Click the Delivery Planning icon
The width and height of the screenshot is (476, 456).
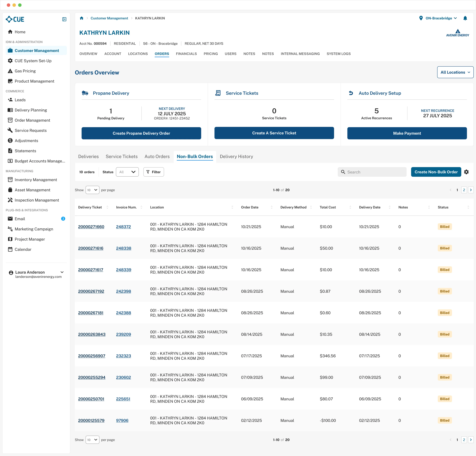coord(10,110)
